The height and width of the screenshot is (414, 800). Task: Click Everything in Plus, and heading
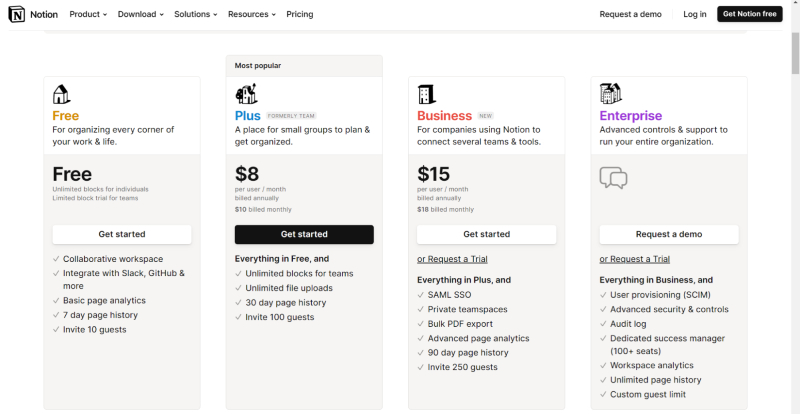point(464,280)
